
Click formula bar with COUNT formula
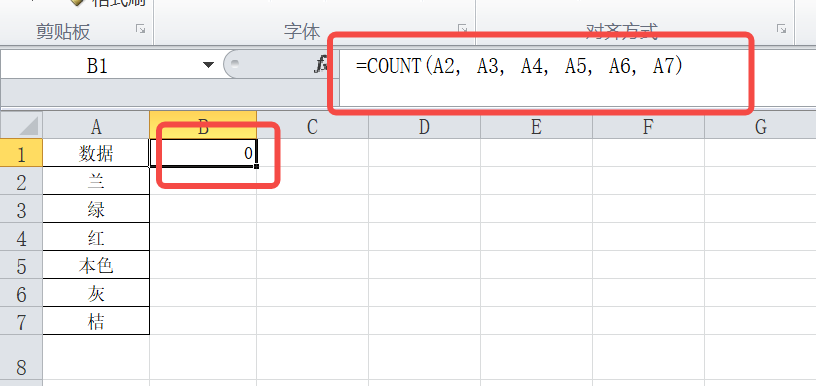point(578,79)
